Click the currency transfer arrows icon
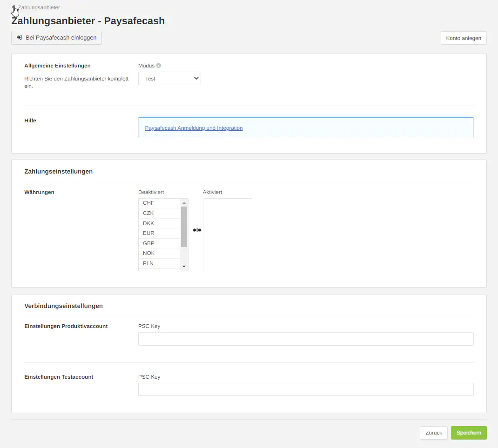This screenshot has width=498, height=448. pos(197,230)
